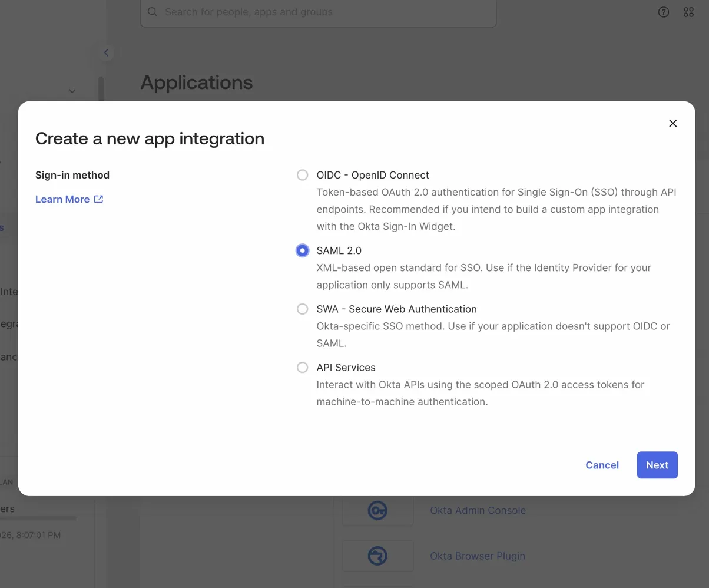Open the apps grid icon

point(688,12)
